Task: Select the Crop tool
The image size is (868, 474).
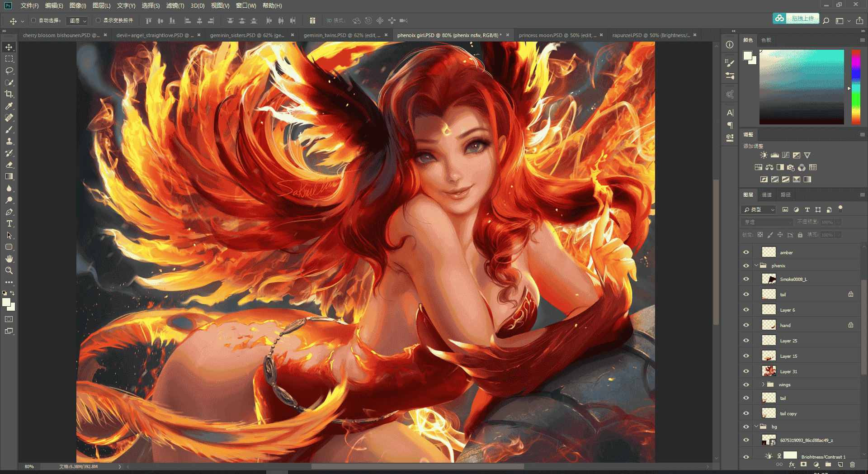Action: [9, 94]
